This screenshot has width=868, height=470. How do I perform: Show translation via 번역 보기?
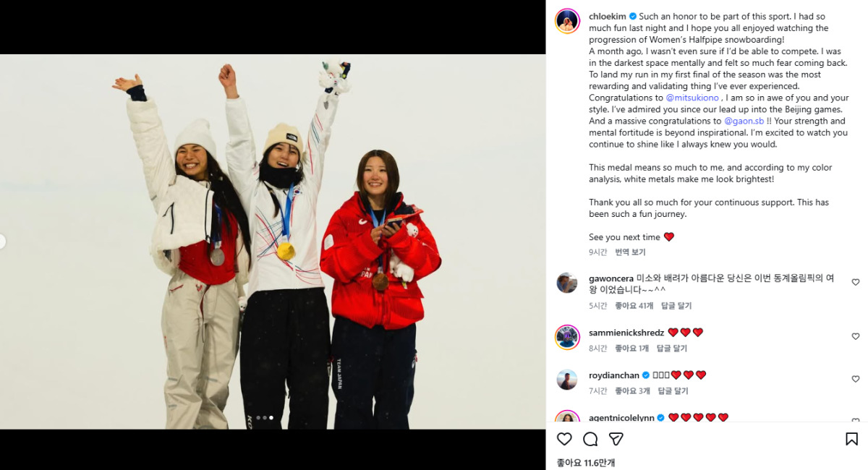click(630, 252)
